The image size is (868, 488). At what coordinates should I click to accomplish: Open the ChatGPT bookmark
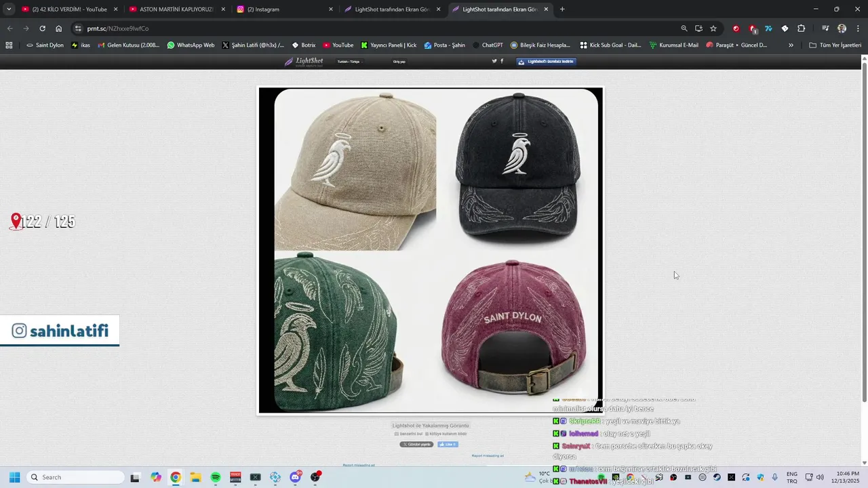coord(487,45)
